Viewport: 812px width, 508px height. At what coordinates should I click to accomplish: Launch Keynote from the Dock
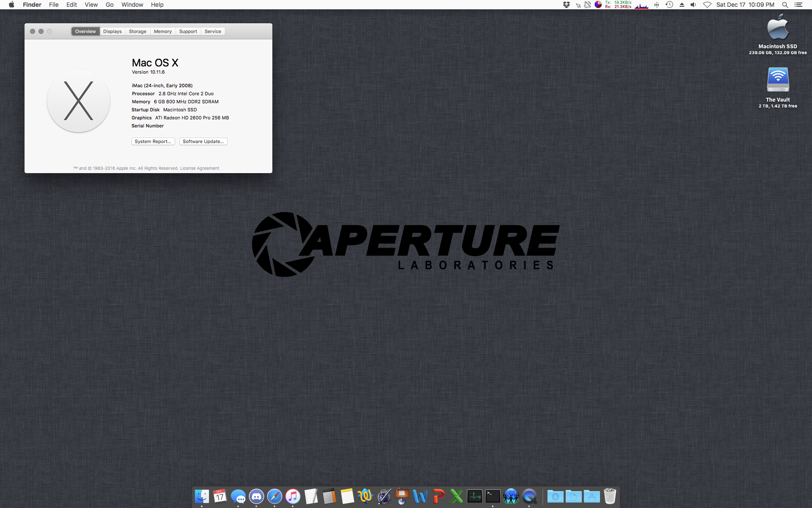(x=402, y=496)
